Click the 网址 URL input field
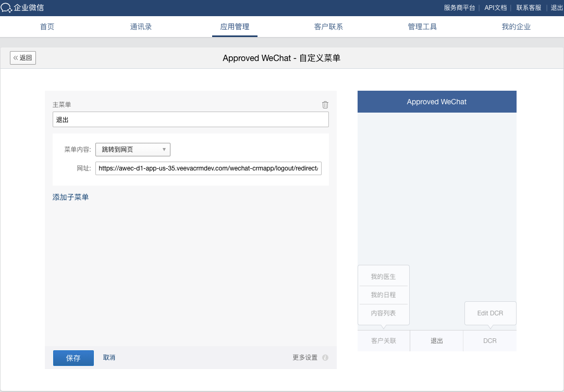 [209, 168]
